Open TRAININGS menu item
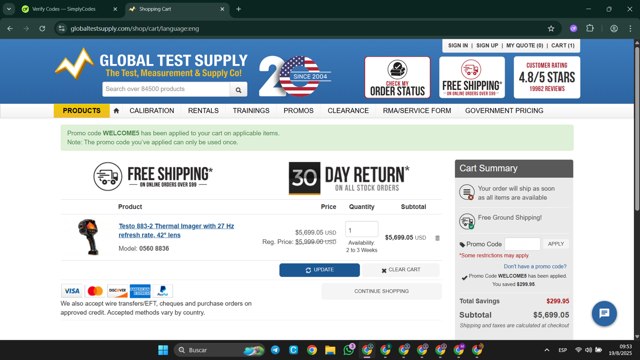The height and width of the screenshot is (360, 640). tap(251, 111)
